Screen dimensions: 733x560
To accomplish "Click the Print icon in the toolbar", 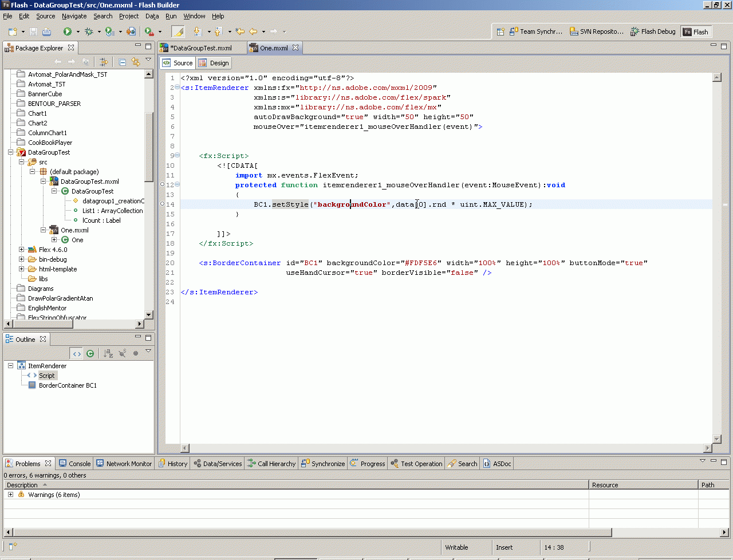I will coord(47,31).
